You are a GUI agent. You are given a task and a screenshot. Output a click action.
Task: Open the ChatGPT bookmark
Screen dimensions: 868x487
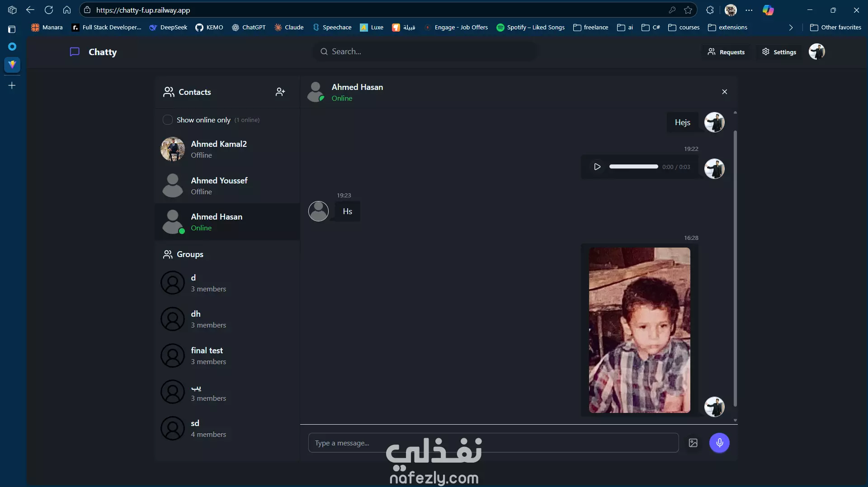(249, 28)
